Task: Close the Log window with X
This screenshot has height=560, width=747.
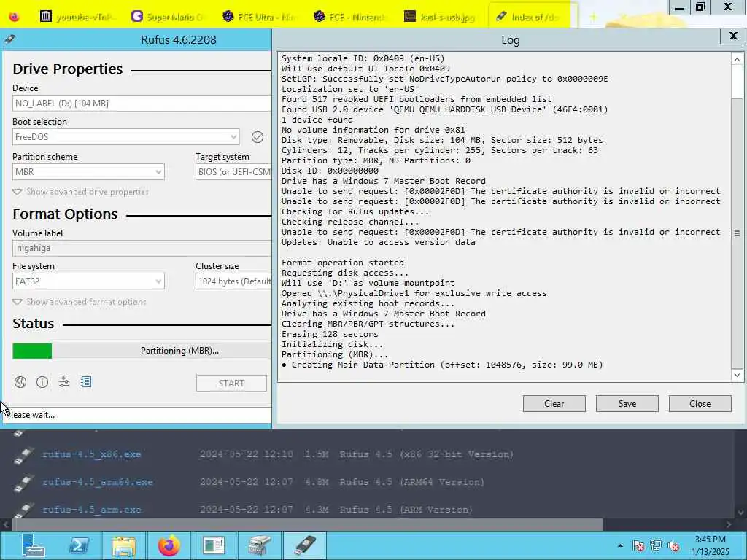Action: tap(733, 36)
